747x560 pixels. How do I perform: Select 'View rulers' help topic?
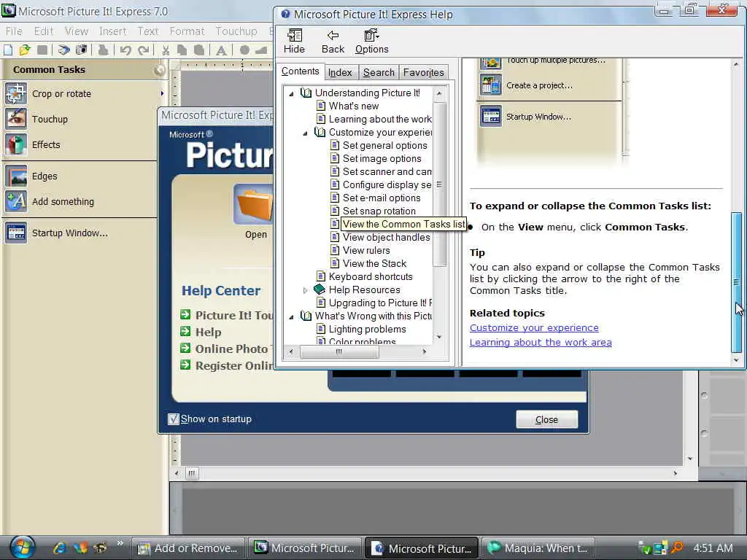click(x=366, y=251)
